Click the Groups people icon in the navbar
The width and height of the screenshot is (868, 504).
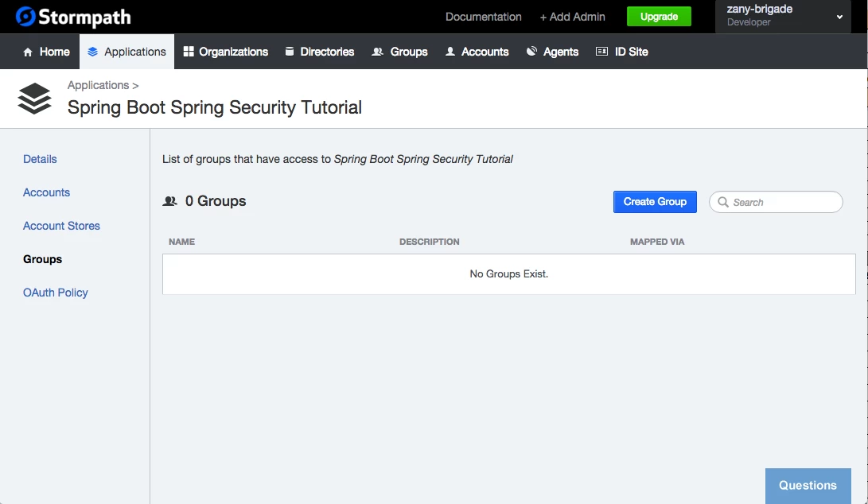pos(378,52)
